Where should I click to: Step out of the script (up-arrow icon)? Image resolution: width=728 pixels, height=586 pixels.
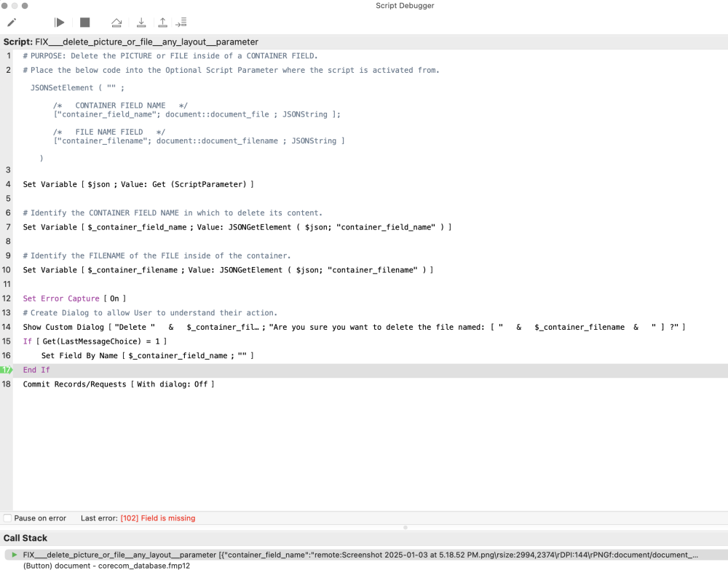coord(162,23)
